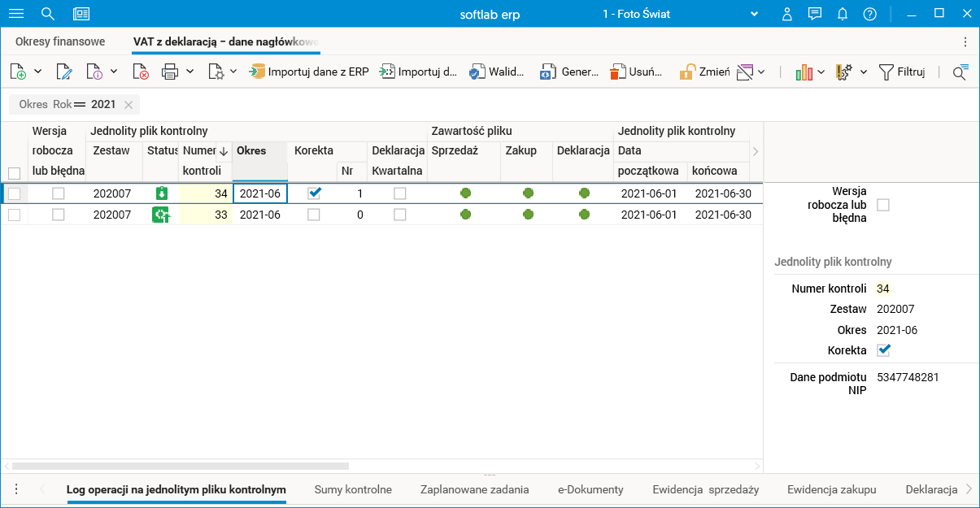Click the search list icon in toolbar

point(960,72)
